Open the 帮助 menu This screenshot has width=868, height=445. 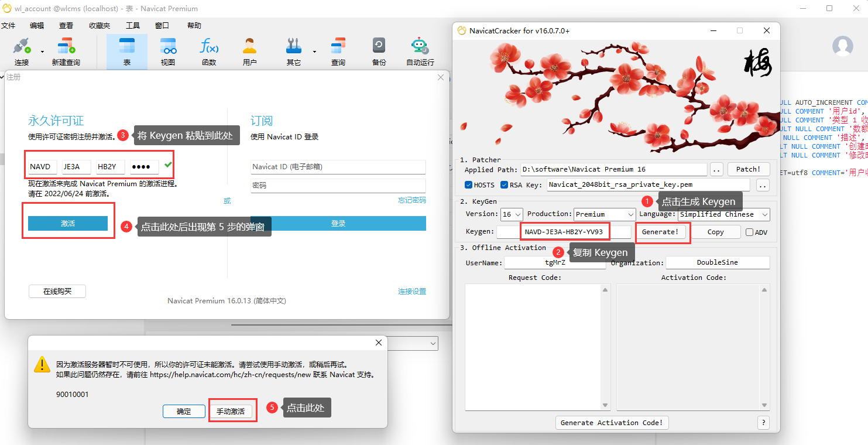[194, 26]
